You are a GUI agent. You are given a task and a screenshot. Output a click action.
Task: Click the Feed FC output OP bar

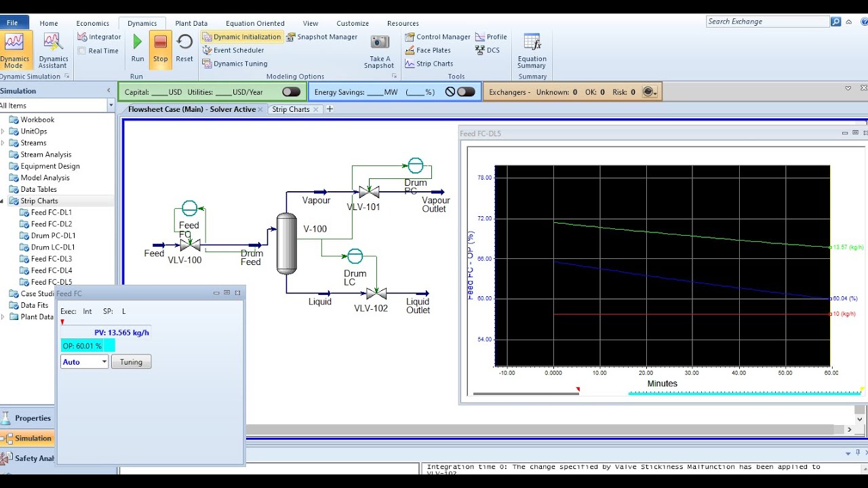87,346
